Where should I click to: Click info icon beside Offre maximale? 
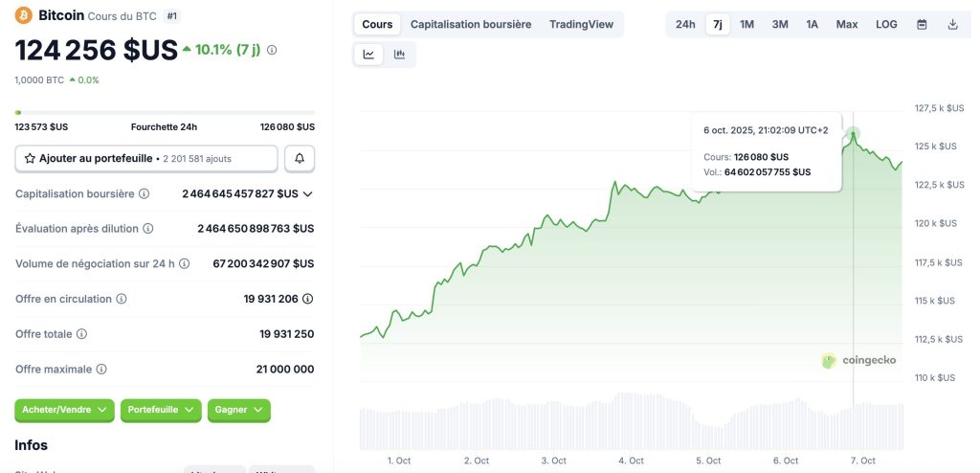click(x=101, y=369)
